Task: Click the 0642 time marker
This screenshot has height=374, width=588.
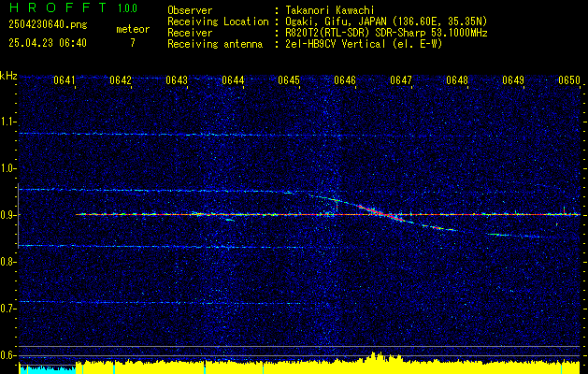Action: click(121, 80)
